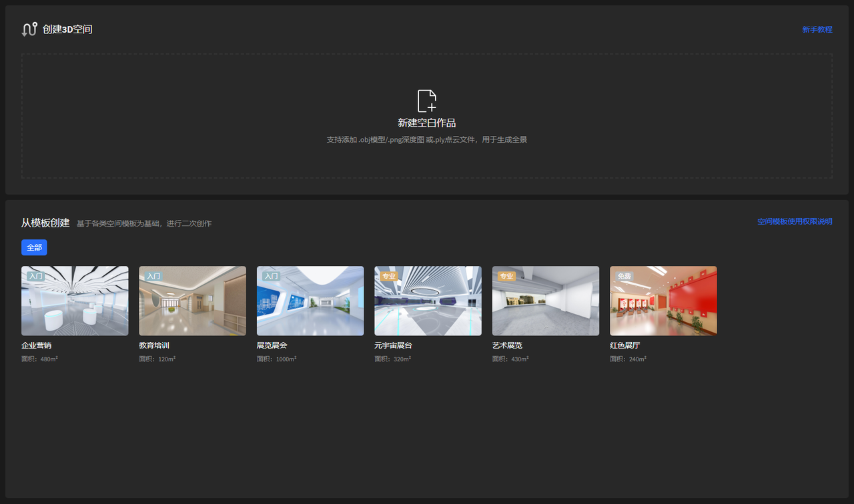854x504 pixels.
Task: Click the 红色展厅 template title text
Action: [x=624, y=345]
